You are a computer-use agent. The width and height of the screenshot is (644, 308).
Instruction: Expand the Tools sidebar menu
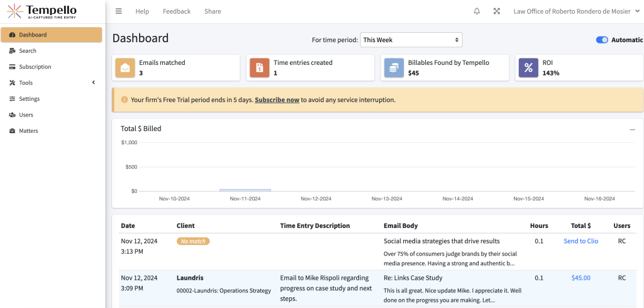(52, 83)
